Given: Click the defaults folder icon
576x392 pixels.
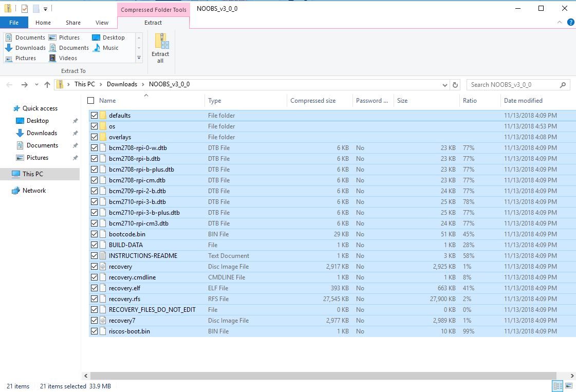Looking at the screenshot, I should (x=103, y=116).
